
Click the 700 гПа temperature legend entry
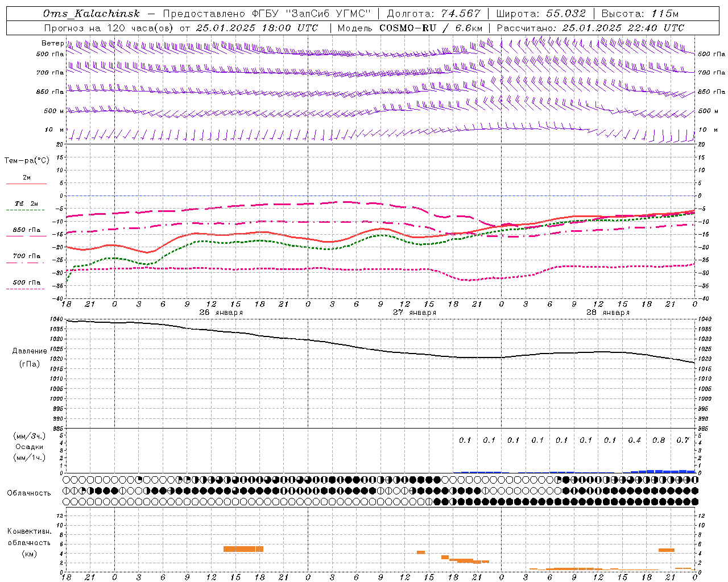[x=27, y=256]
